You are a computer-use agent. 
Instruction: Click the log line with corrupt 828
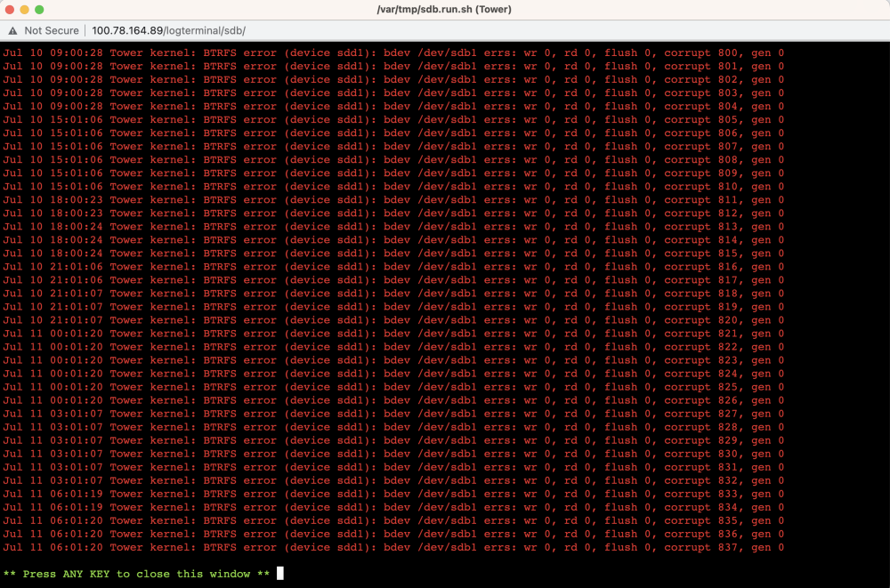tap(393, 427)
